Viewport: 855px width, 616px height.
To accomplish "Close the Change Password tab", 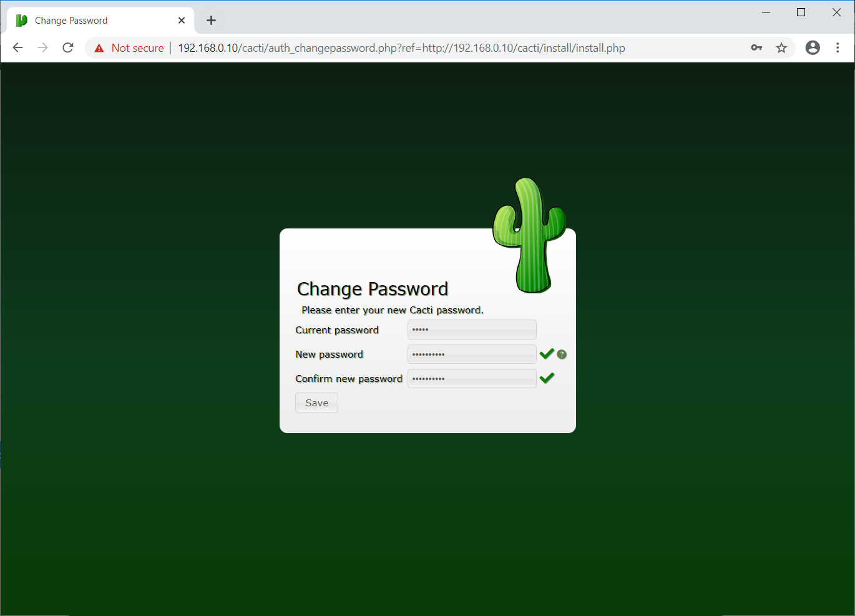I will [x=182, y=21].
